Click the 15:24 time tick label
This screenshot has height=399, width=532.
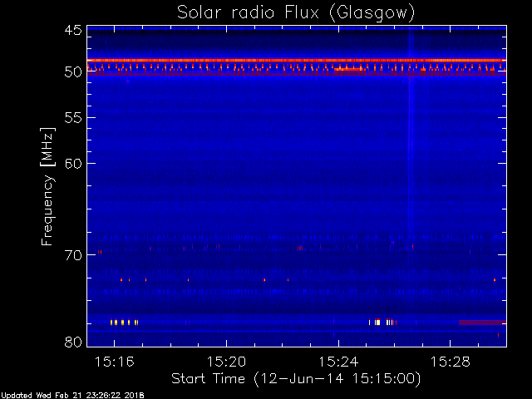tap(338, 362)
